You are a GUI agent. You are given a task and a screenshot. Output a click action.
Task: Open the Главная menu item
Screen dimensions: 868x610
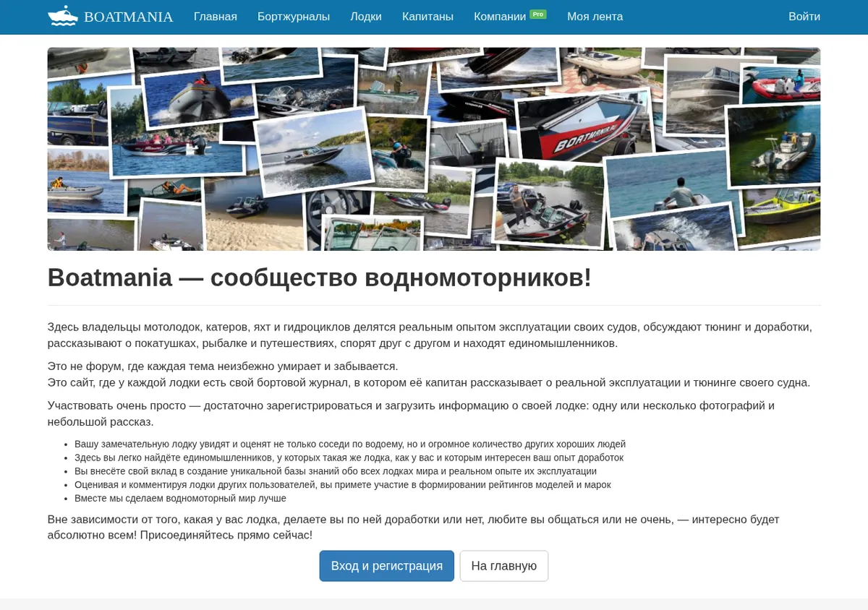click(x=216, y=17)
